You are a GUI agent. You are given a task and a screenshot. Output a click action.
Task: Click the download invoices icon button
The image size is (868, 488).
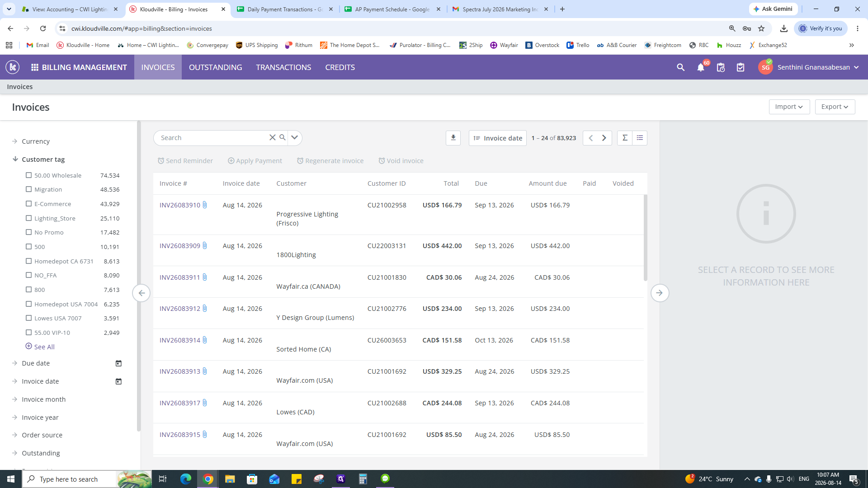coord(453,138)
